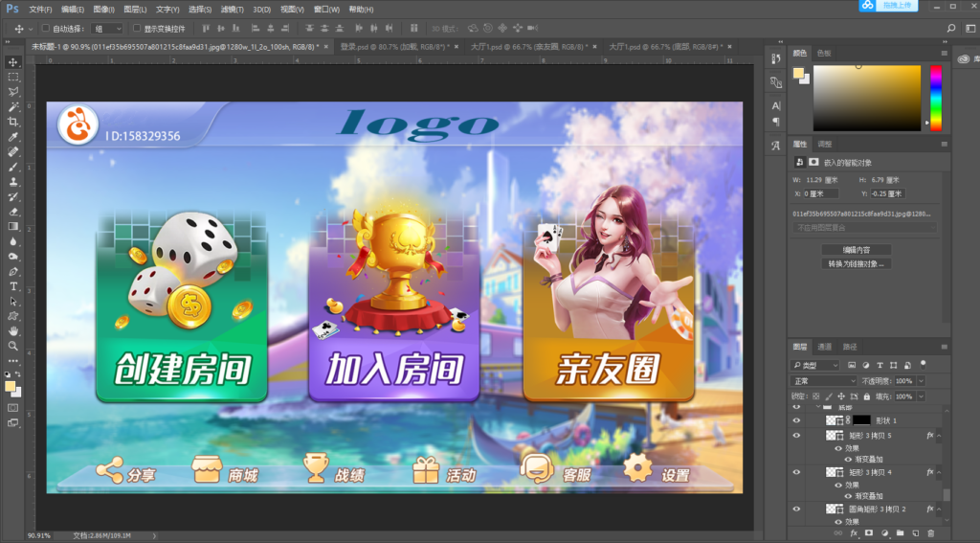The height and width of the screenshot is (543, 980).
Task: Enable the 自动选择 checkbox
Action: click(x=45, y=29)
